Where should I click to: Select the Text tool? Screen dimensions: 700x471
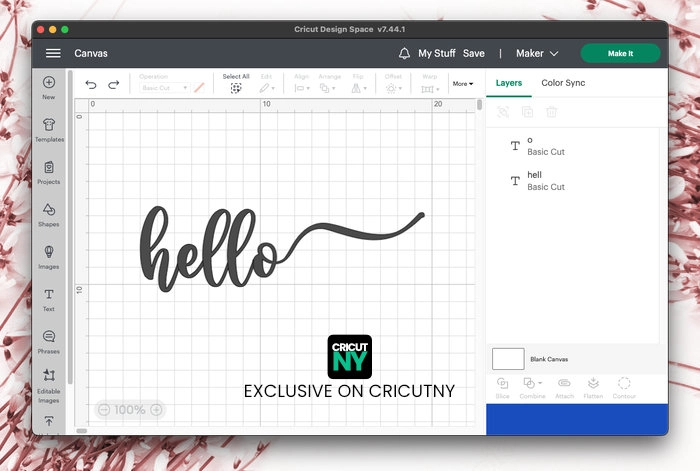[x=49, y=300]
